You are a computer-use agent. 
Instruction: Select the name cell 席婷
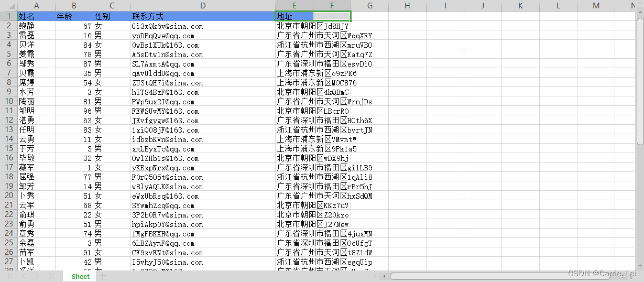[x=36, y=82]
